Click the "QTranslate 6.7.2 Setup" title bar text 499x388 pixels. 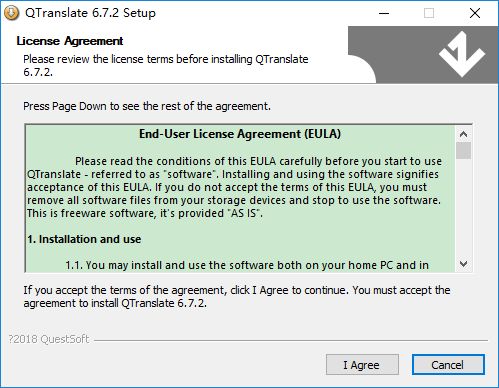[x=90, y=13]
